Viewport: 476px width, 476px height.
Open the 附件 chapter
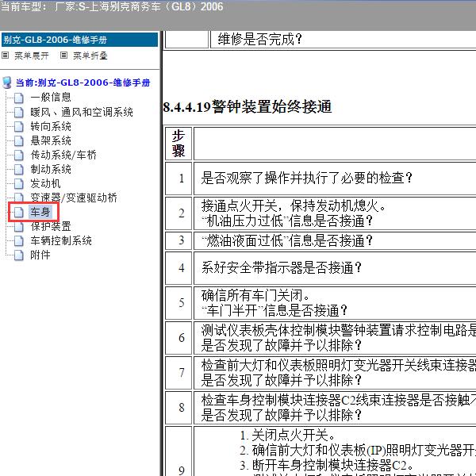(x=40, y=255)
